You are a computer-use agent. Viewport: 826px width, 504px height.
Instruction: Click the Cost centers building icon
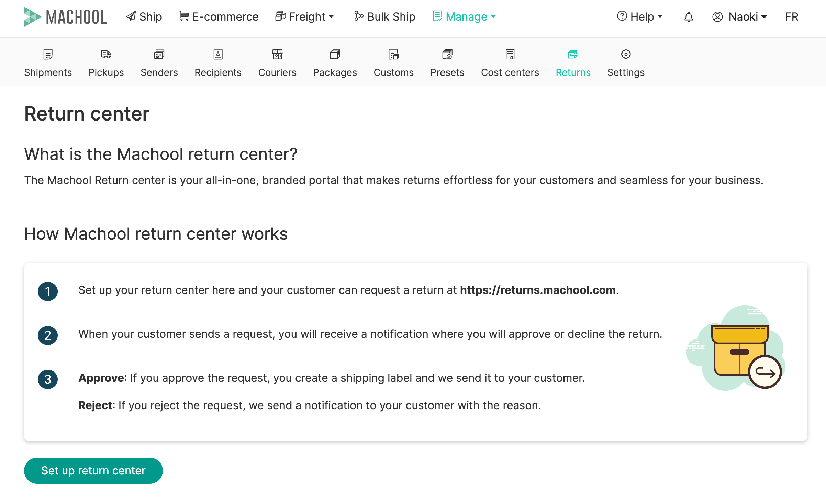tap(510, 54)
